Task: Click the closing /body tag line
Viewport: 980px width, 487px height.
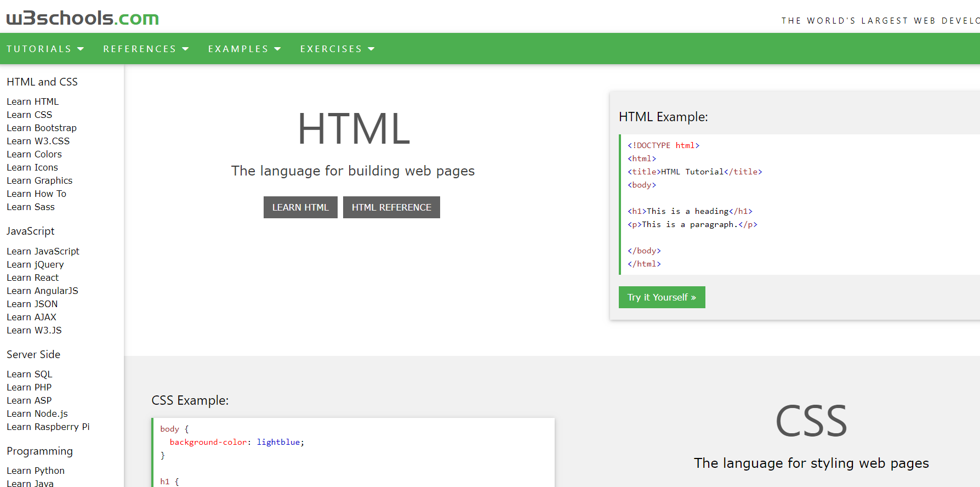Action: 644,251
